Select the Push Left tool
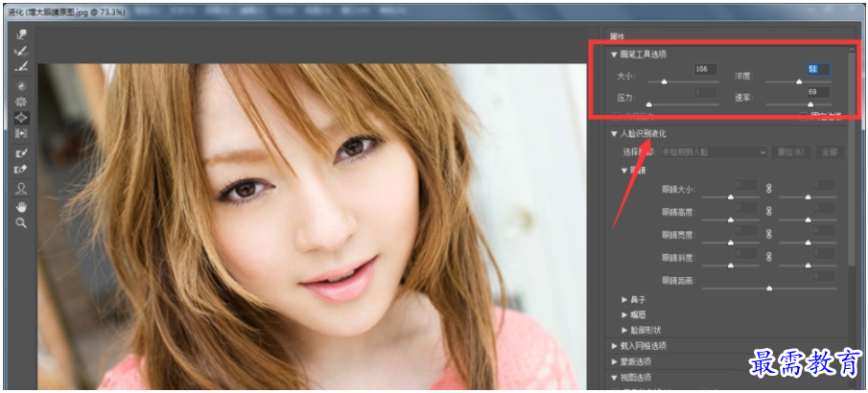 [x=22, y=133]
